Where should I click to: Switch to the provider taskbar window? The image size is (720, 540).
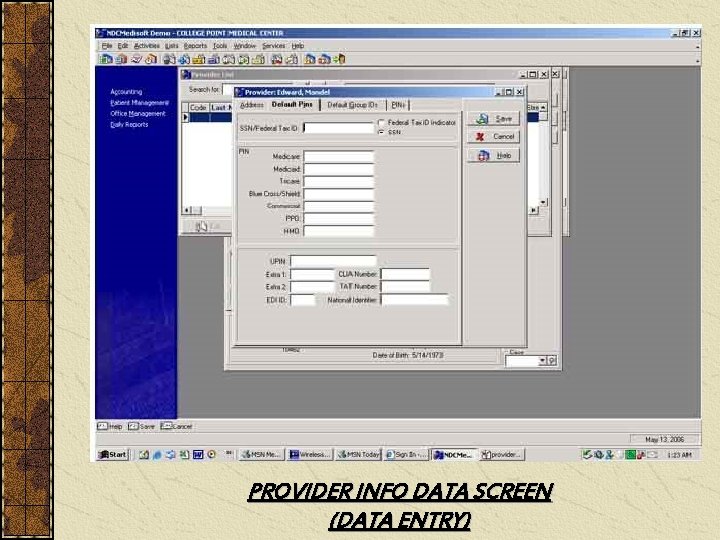[x=502, y=455]
